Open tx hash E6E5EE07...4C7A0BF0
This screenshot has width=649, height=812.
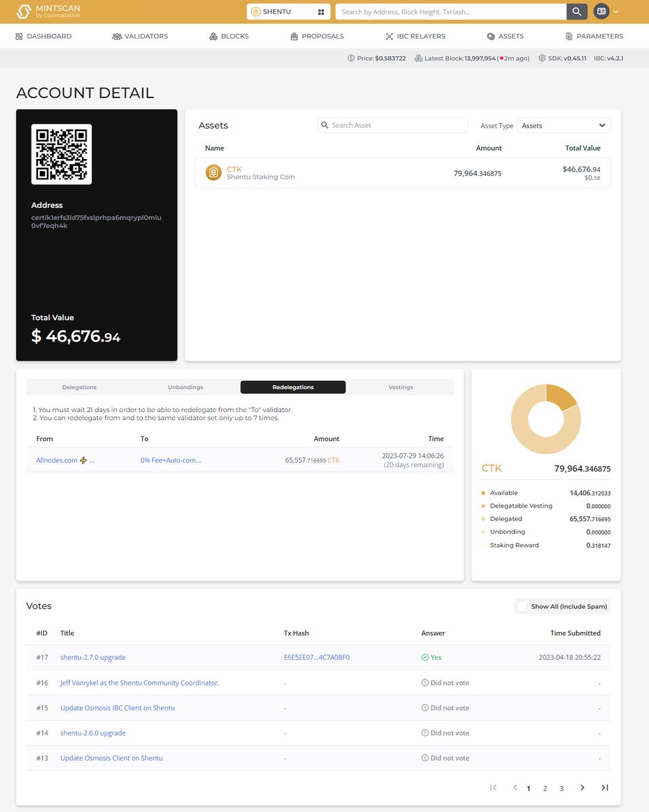(317, 657)
